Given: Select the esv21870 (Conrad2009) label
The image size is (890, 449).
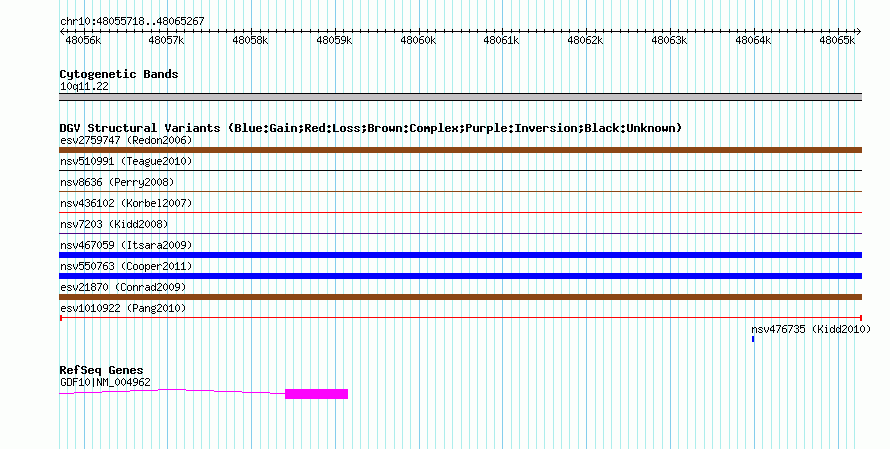Looking at the screenshot, I should point(123,287).
